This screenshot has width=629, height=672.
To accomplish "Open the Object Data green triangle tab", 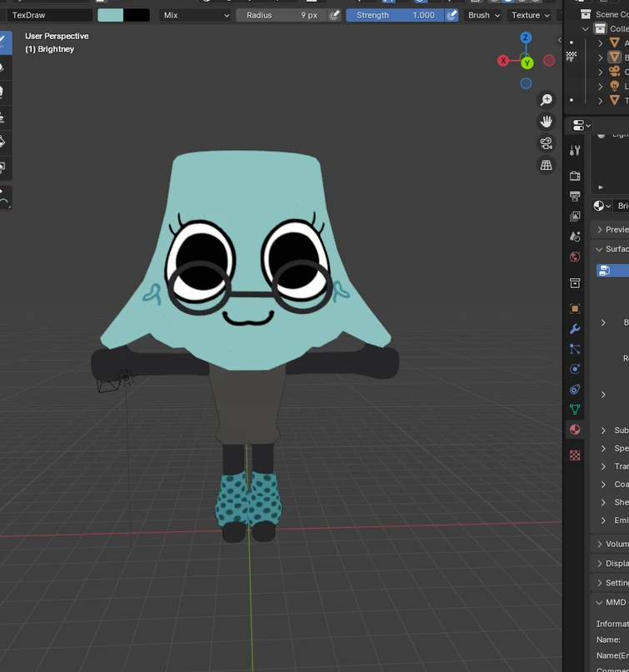I will 575,410.
